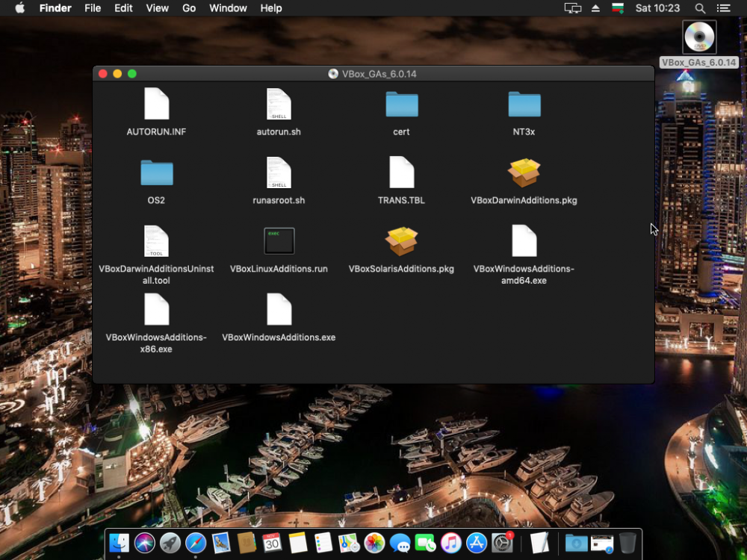Viewport: 747px width, 560px height.
Task: Open Contacts from the Dock
Action: tap(247, 543)
